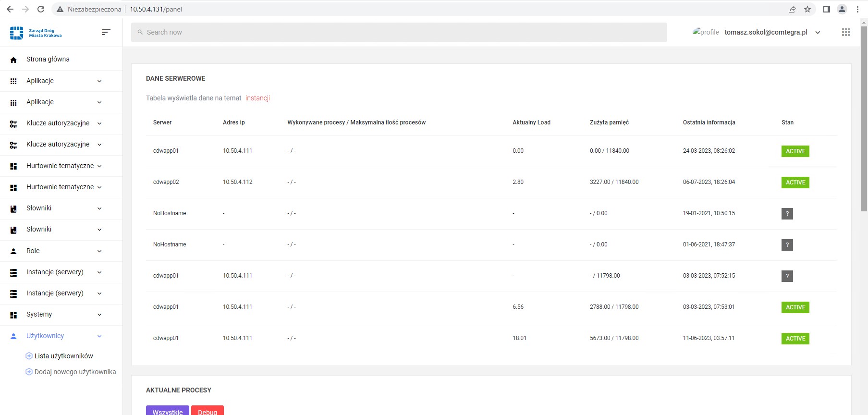Viewport: 868px width, 415px height.
Task: Click the hamburger menu collapse icon
Action: coord(106,32)
